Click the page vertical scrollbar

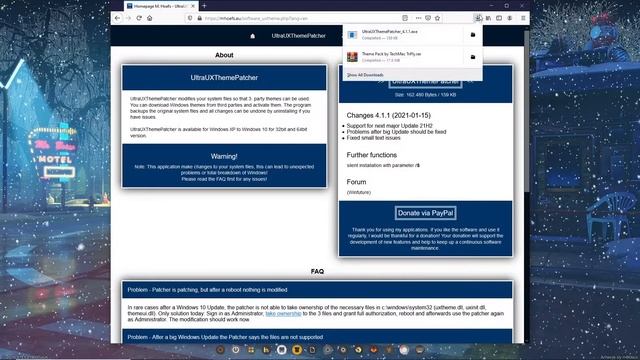[527, 110]
